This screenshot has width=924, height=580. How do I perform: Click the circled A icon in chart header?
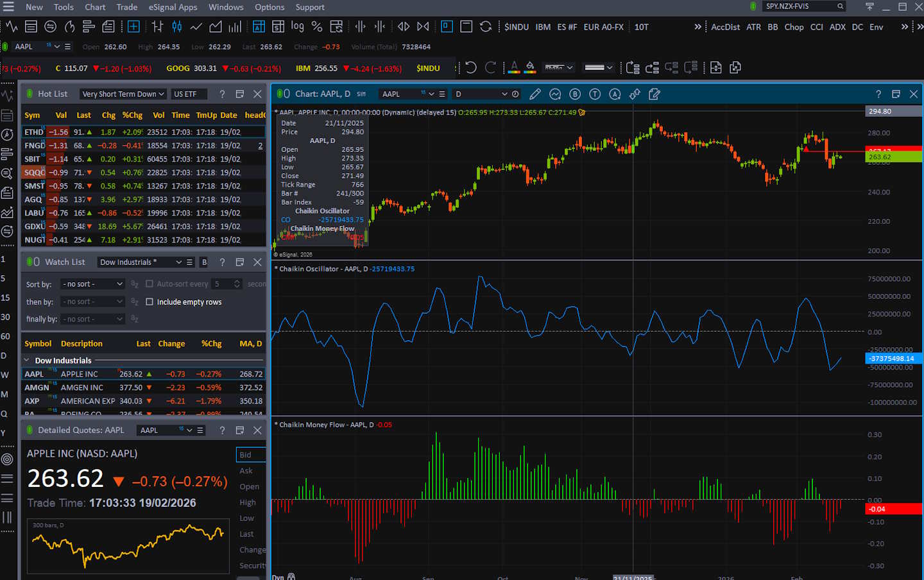click(615, 94)
